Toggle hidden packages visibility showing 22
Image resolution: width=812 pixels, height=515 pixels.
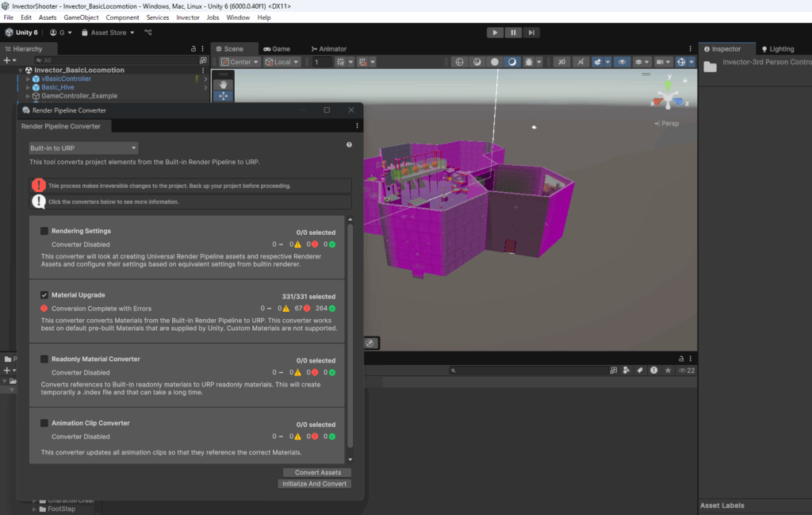tap(687, 371)
